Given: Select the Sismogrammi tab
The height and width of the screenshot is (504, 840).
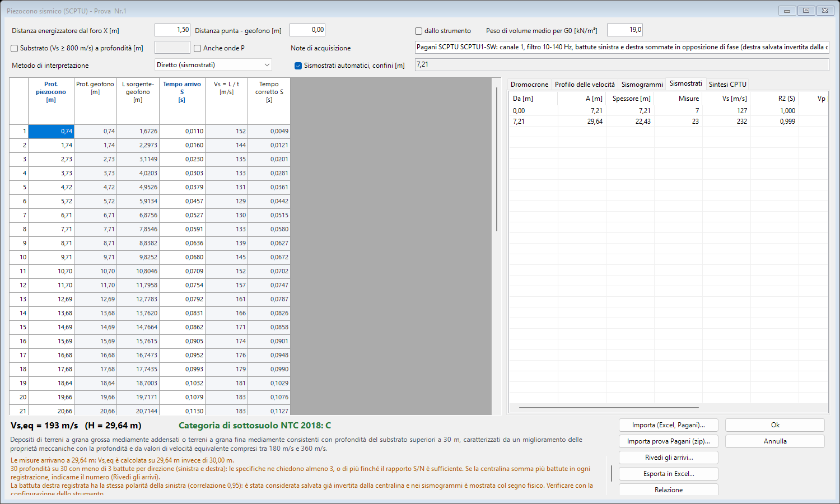Looking at the screenshot, I should (x=642, y=84).
